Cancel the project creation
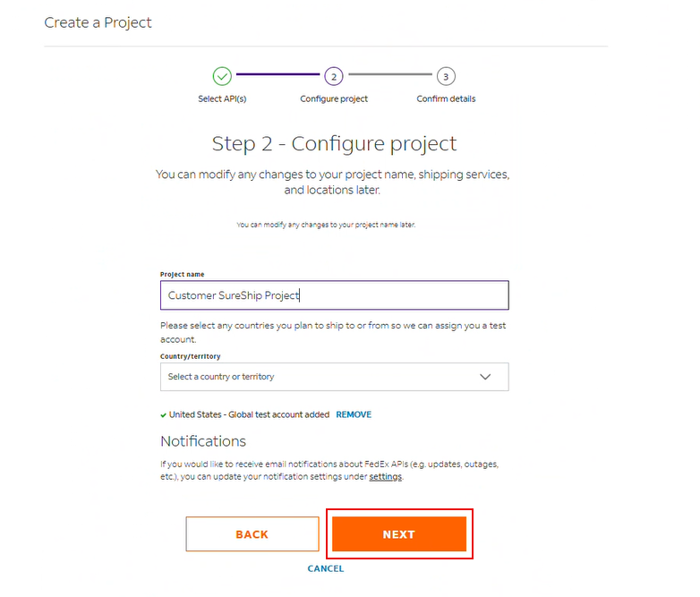This screenshot has width=700, height=597. coord(326,569)
